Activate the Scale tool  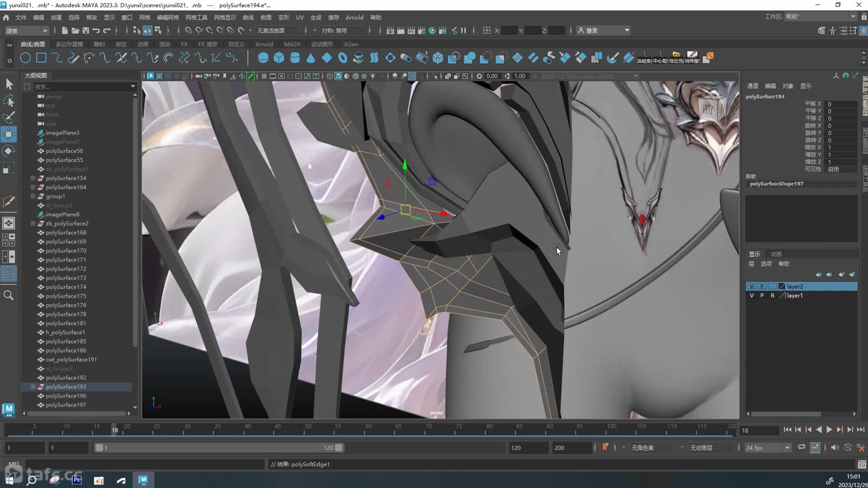pos(9,168)
